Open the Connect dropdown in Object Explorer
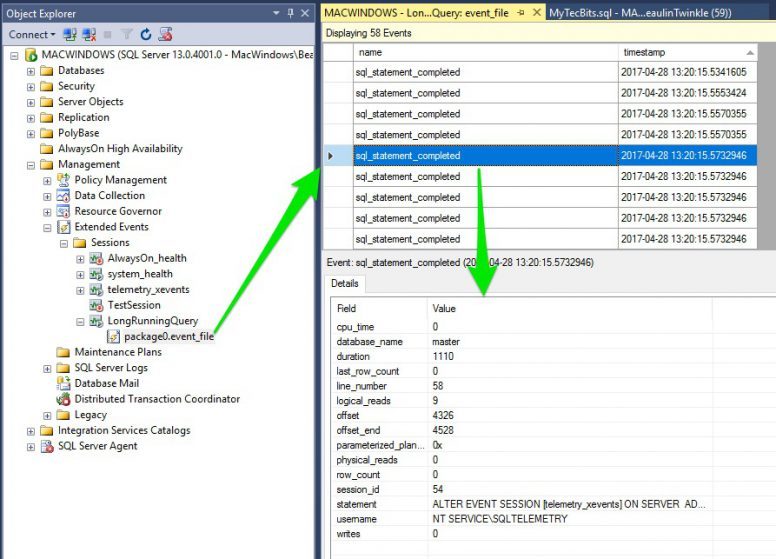776x559 pixels. pos(32,35)
